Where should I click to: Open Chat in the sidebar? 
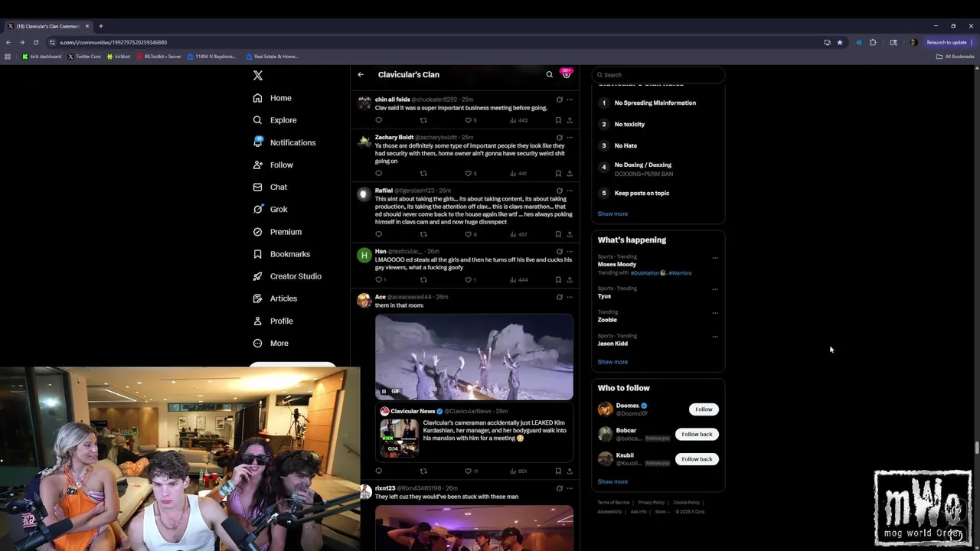[x=270, y=187]
